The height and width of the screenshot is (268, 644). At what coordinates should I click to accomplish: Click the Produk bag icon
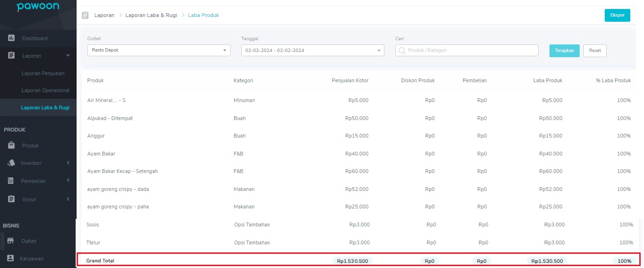click(x=11, y=146)
